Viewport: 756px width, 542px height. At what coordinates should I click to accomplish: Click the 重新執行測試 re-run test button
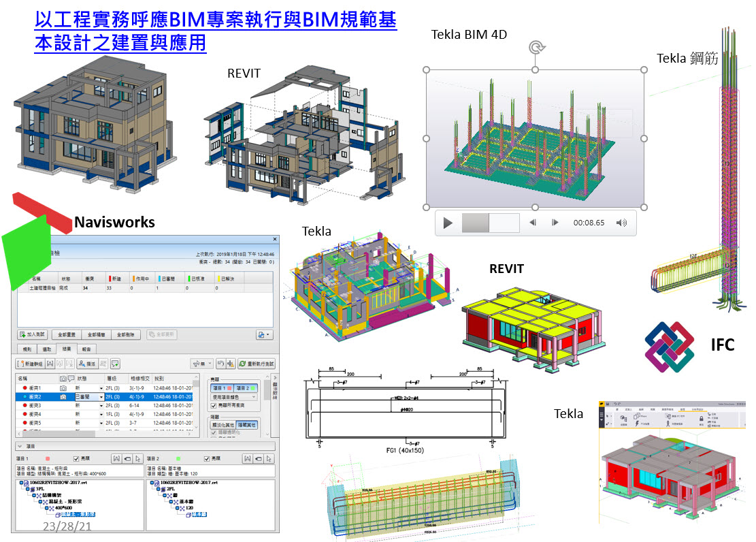pyautogui.click(x=256, y=364)
